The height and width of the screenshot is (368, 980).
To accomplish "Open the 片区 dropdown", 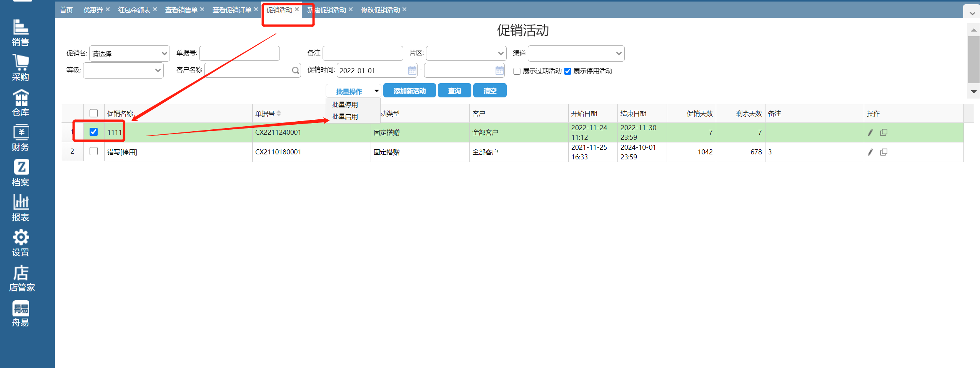I will (466, 53).
